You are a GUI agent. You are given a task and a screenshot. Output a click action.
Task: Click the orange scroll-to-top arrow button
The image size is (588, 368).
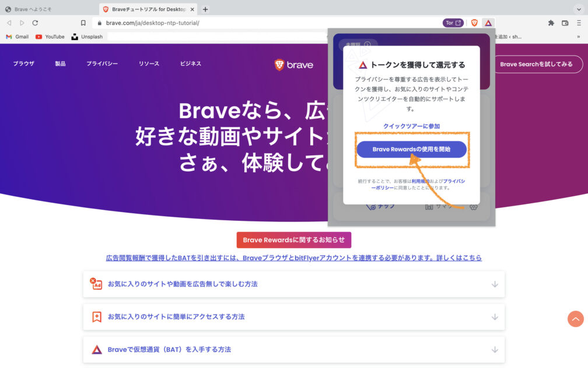tap(575, 318)
